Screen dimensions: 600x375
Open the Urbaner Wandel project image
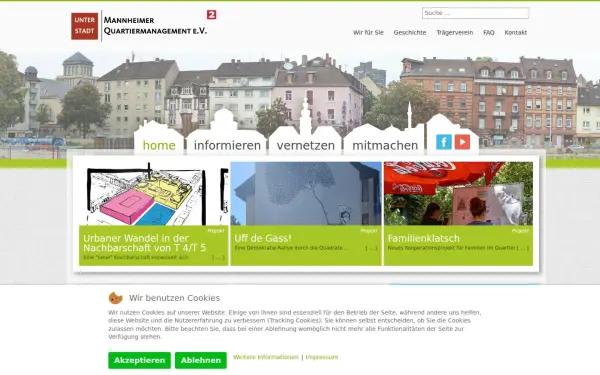coord(154,194)
